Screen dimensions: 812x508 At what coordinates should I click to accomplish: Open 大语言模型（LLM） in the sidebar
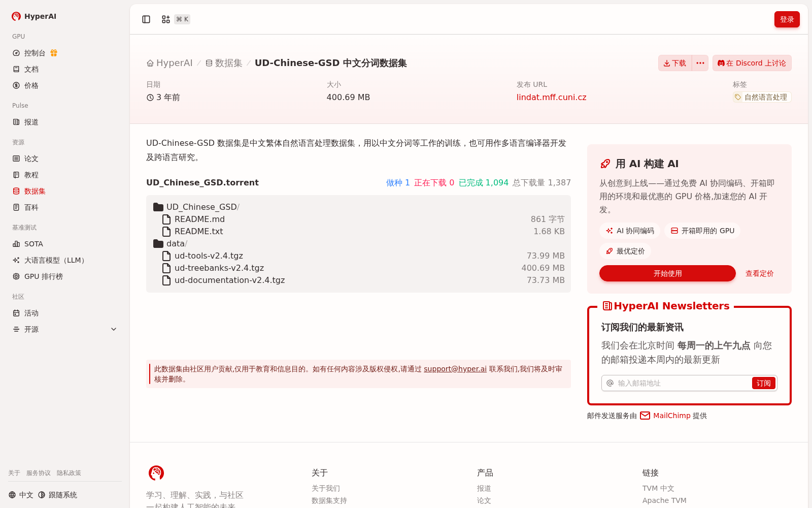65,260
